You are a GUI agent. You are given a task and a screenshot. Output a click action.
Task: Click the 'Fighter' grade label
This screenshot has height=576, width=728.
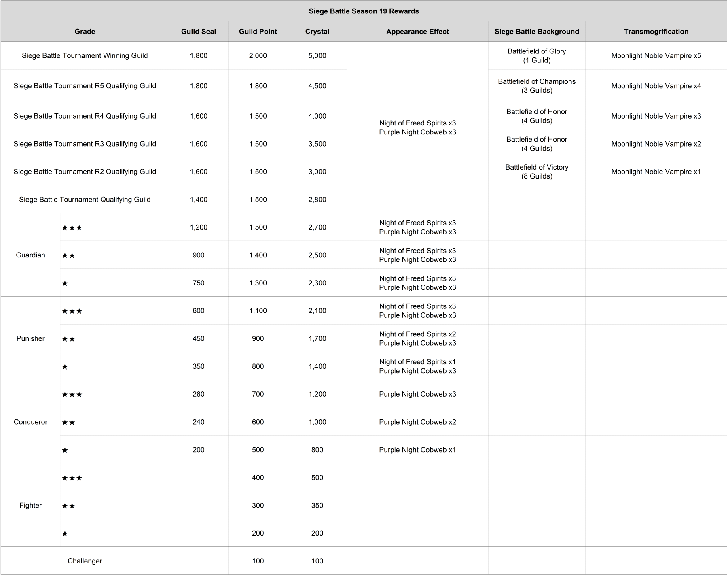tap(31, 505)
